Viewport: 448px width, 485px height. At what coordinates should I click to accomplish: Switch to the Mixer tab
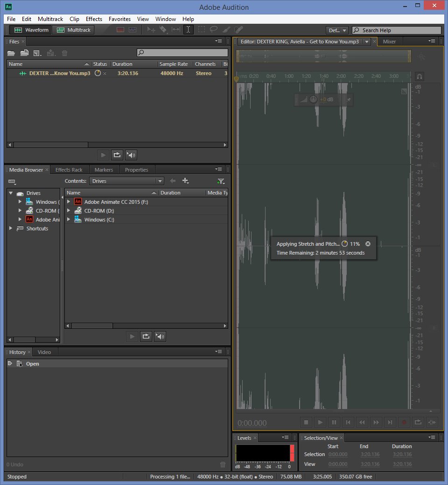click(x=389, y=42)
